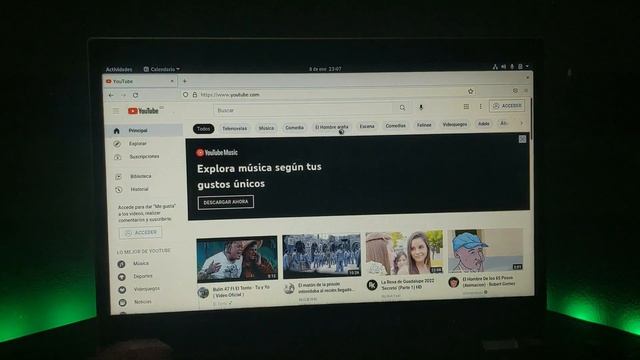The width and height of the screenshot is (640, 360).
Task: Open the browser extensions icon in toolbar
Action: [515, 91]
